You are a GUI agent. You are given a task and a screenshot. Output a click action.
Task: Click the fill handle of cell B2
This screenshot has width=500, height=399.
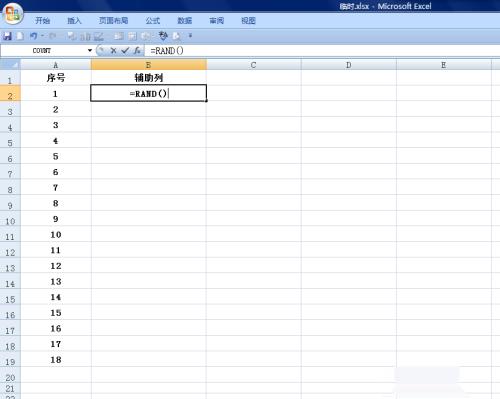[x=206, y=101]
